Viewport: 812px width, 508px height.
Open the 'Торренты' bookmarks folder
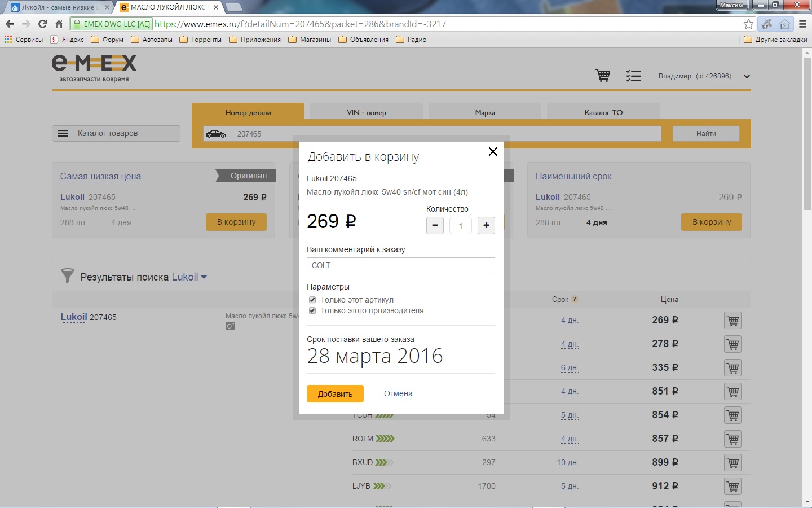tap(200, 40)
